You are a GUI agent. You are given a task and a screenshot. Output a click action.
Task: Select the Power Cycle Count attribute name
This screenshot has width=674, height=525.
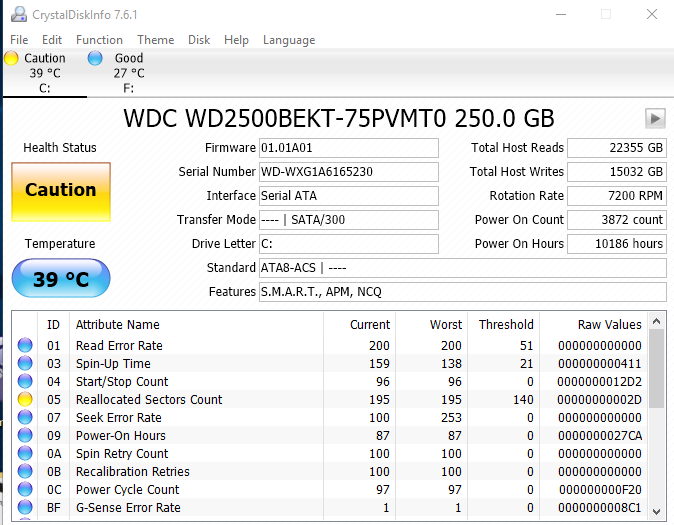coord(128,490)
